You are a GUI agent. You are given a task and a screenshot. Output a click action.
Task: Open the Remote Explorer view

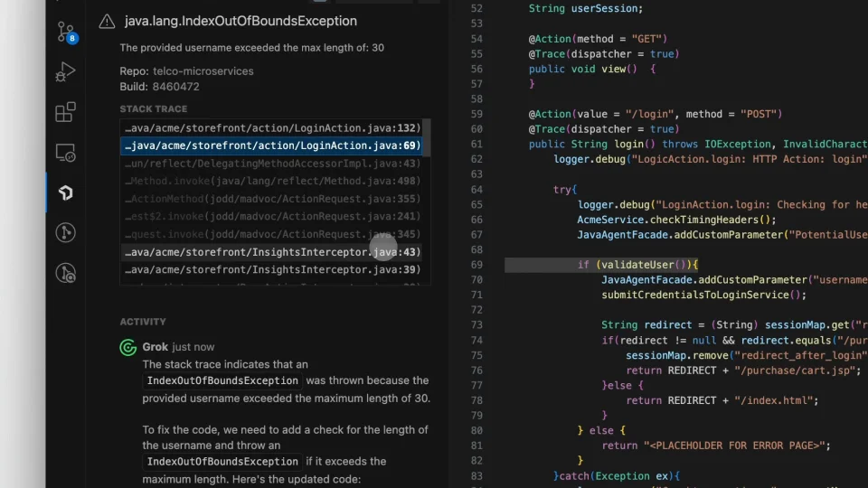pyautogui.click(x=65, y=153)
